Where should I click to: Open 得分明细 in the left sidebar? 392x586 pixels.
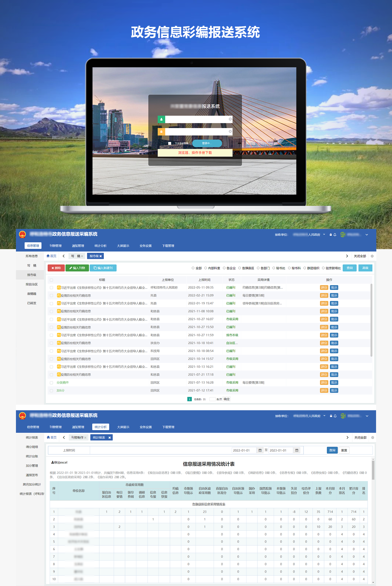tap(32, 447)
